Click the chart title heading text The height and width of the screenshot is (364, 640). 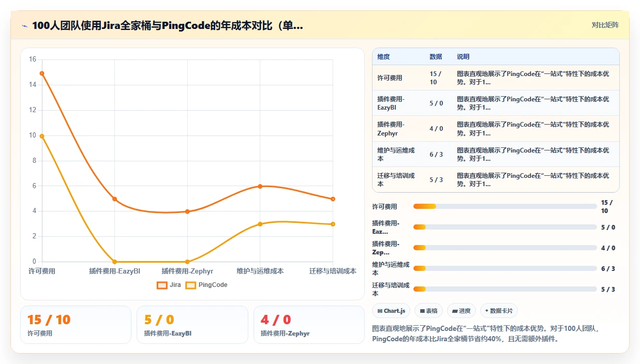(168, 26)
